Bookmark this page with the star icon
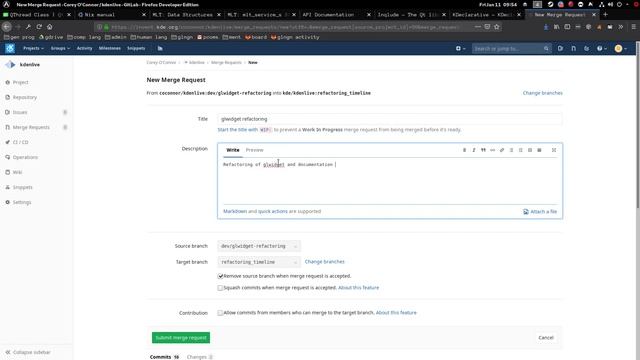This screenshot has height=360, width=640. (497, 27)
